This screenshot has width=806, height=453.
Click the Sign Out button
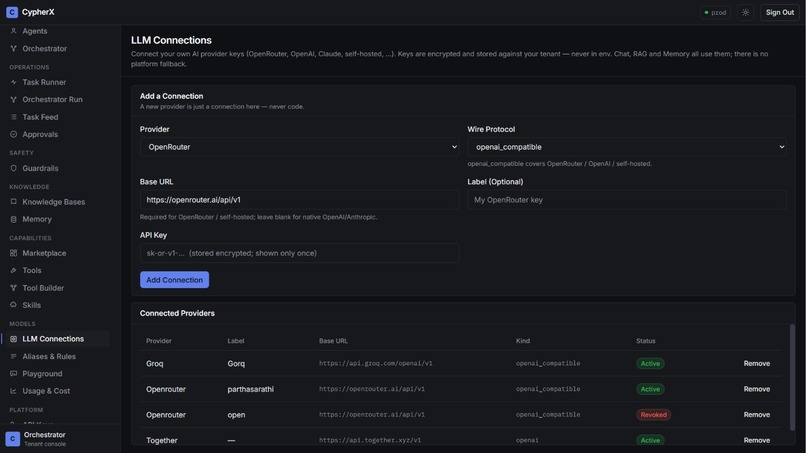pos(779,12)
